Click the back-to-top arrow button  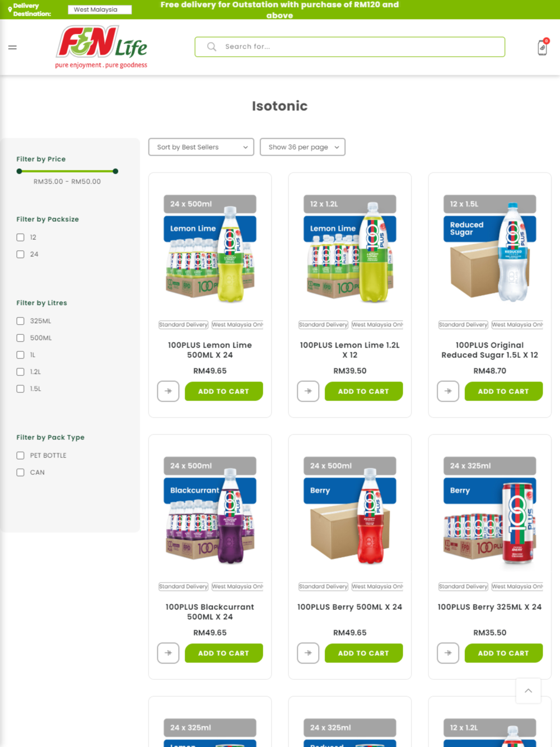coord(528,691)
